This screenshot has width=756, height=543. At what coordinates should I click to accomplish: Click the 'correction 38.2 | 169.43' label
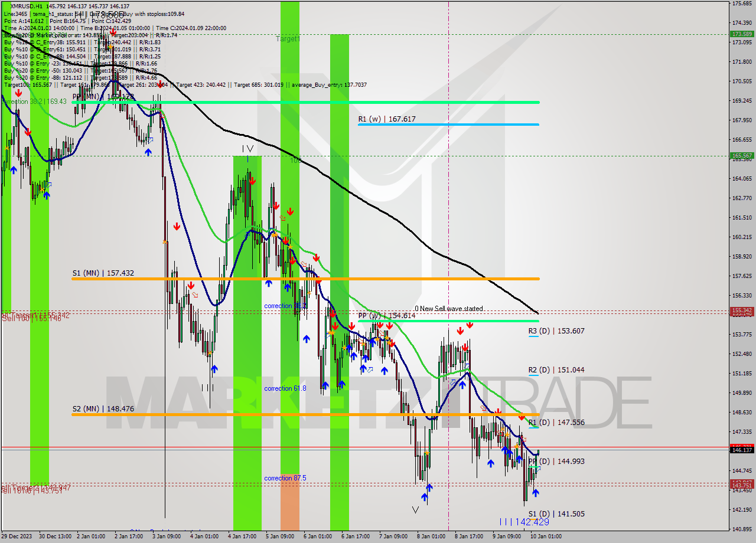pyautogui.click(x=34, y=102)
